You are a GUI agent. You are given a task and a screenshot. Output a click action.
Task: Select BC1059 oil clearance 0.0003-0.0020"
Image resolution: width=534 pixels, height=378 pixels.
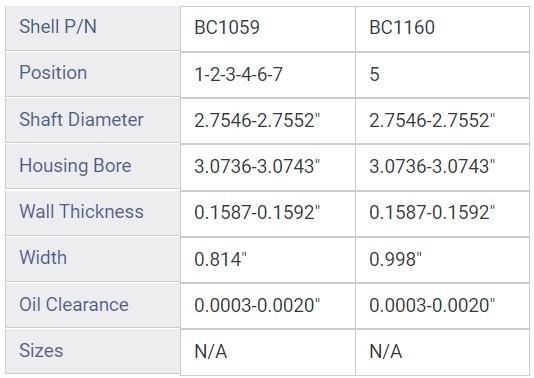[x=268, y=306]
